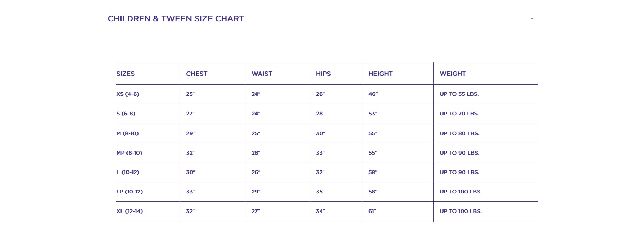Click the Up to 70 lbs. weight cell
This screenshot has width=644, height=249.
tap(459, 114)
